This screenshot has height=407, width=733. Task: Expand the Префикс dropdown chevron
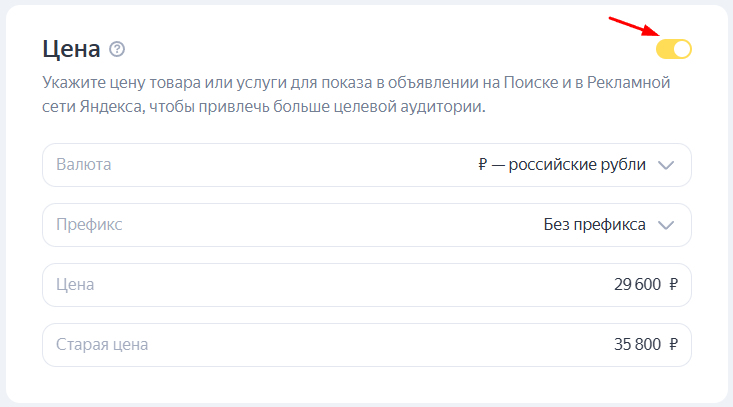click(668, 225)
